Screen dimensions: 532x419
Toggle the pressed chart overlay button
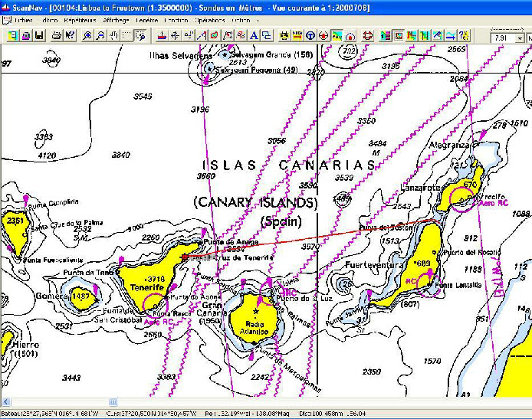pyautogui.click(x=337, y=35)
